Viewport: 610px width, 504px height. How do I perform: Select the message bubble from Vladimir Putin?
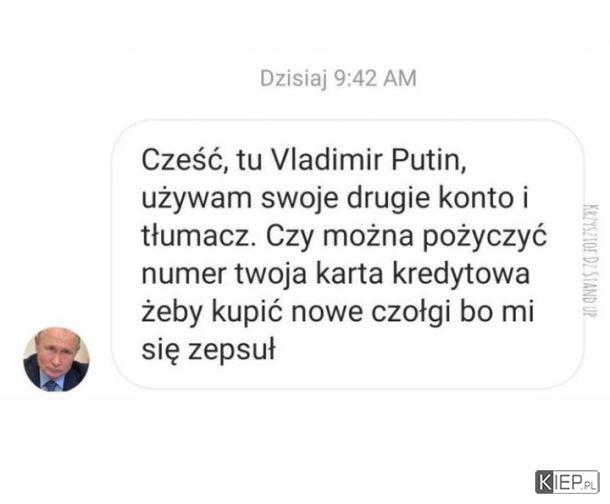tap(348, 254)
